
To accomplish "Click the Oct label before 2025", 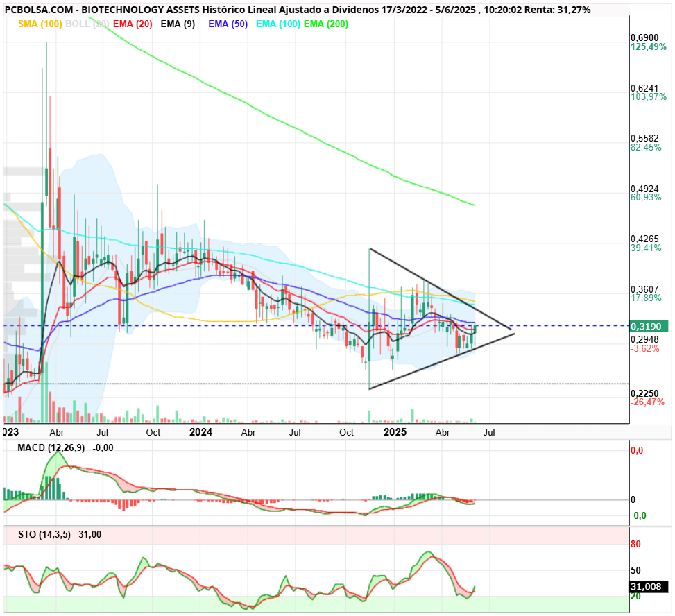I will 346,433.
